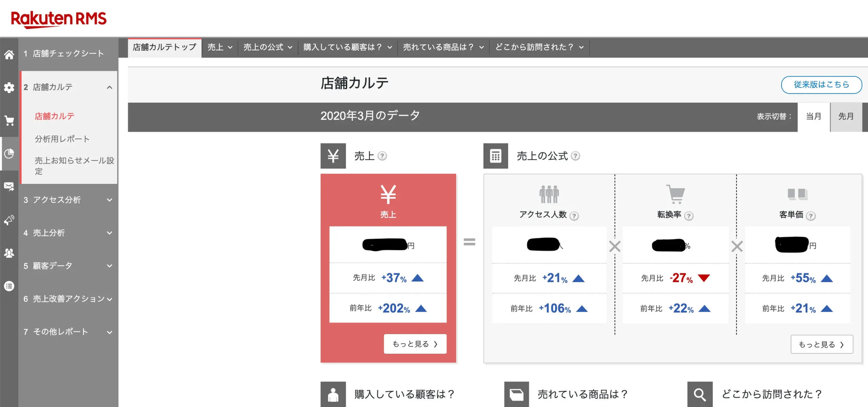The height and width of the screenshot is (407, 868).
Task: Click 転換率 前年比 +22% value
Action: tap(681, 308)
